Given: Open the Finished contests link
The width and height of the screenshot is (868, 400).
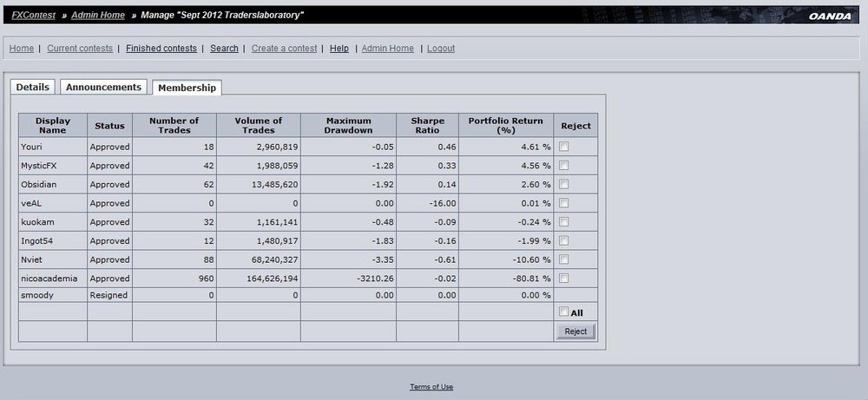Looking at the screenshot, I should pos(161,48).
